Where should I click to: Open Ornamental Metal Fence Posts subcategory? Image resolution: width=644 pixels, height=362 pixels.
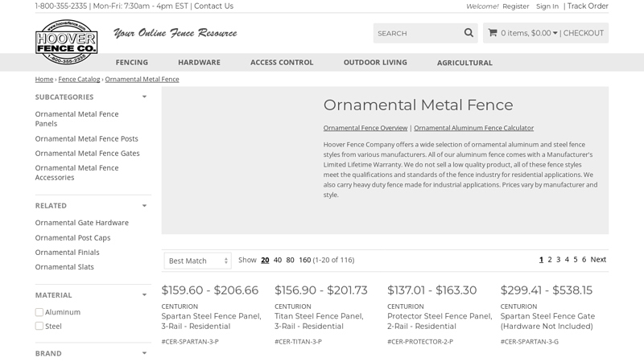pos(86,138)
